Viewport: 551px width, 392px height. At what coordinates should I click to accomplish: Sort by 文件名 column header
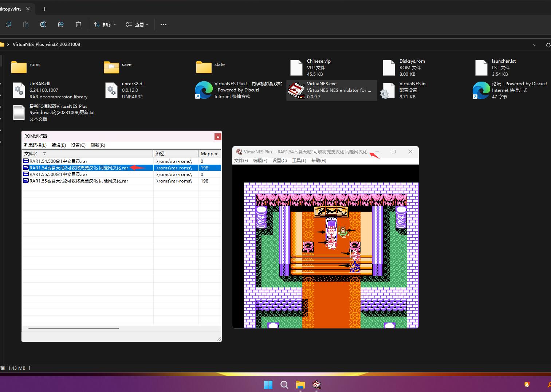pos(87,153)
